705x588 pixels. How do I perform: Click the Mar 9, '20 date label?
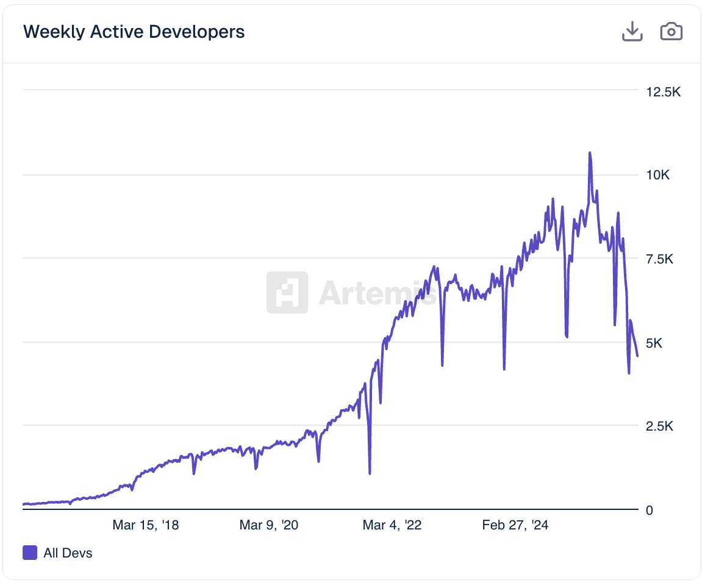coord(269,525)
